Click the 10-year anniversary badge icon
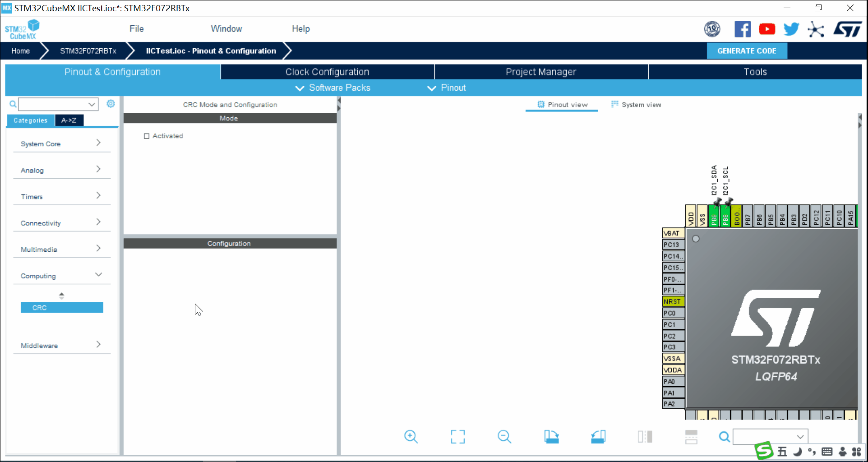The width and height of the screenshot is (868, 462). click(712, 29)
